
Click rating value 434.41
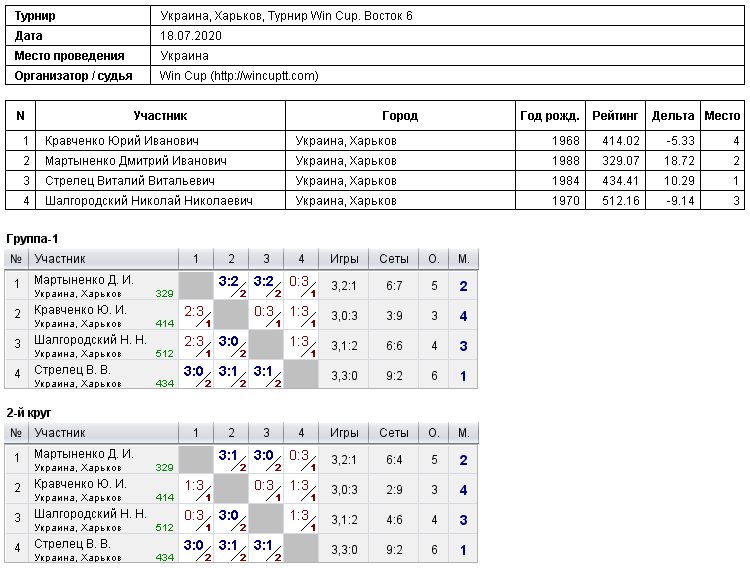click(621, 181)
